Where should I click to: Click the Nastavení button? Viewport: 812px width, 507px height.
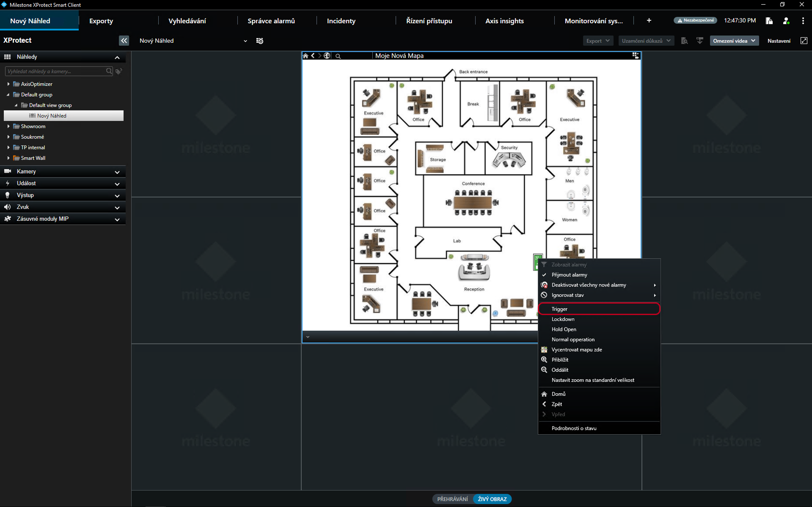point(779,41)
